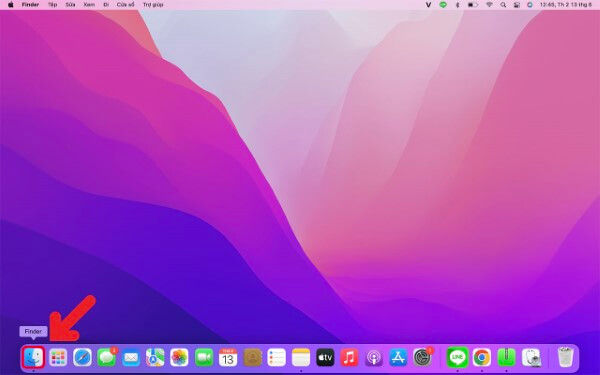Launch Safari from the Dock
The width and height of the screenshot is (600, 375).
(x=82, y=358)
